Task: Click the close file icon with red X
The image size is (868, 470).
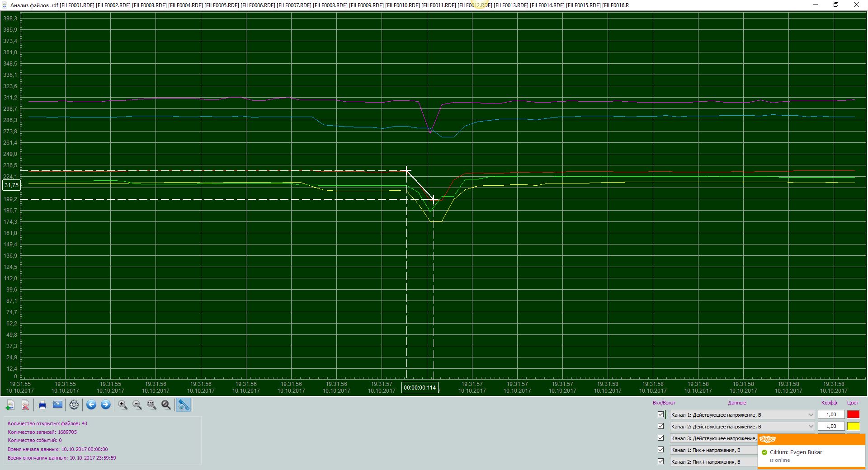Action: pos(26,405)
